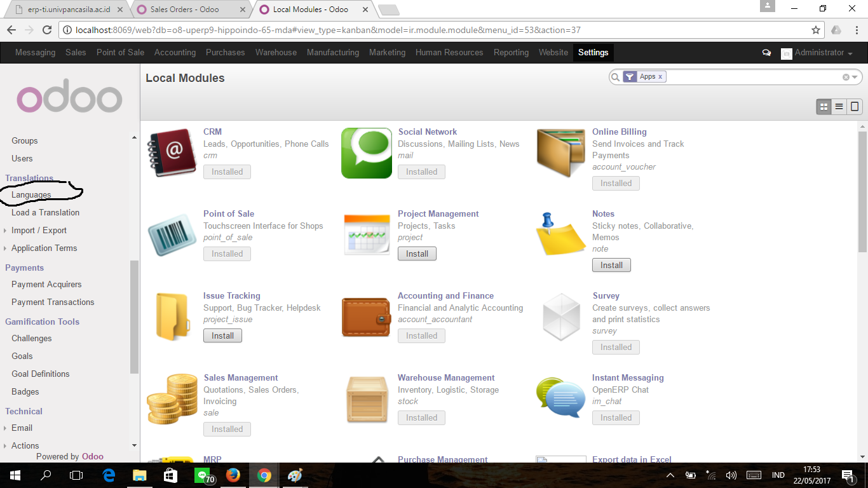Switch to the erp-ti.univpancasila.ac.id tab
The height and width of the screenshot is (488, 868).
tap(65, 10)
